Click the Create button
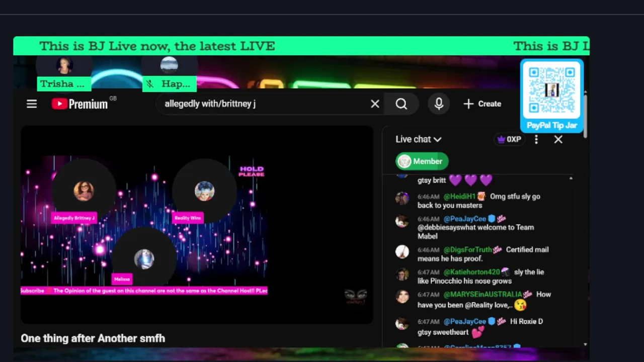This screenshot has width=644, height=362. pos(482,104)
